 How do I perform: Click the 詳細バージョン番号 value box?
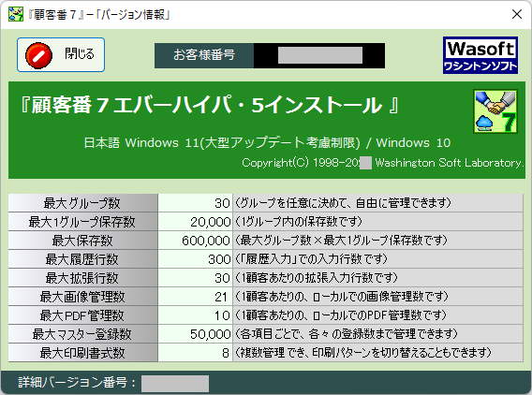[175, 384]
